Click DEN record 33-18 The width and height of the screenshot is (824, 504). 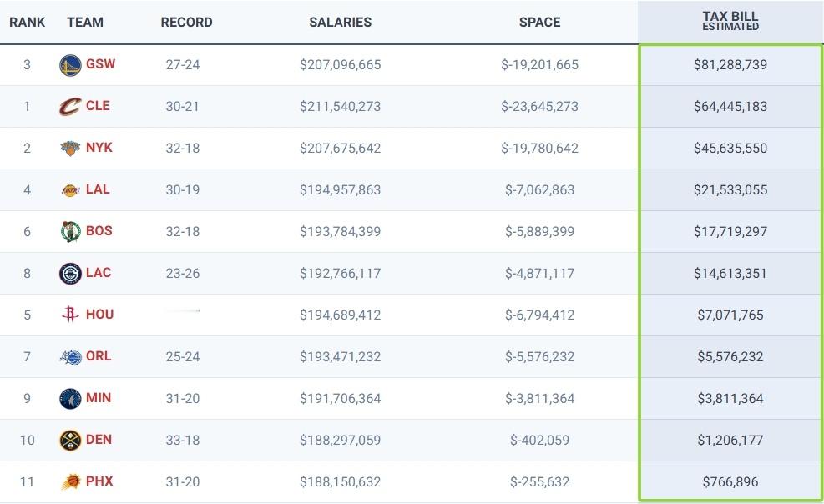182,441
